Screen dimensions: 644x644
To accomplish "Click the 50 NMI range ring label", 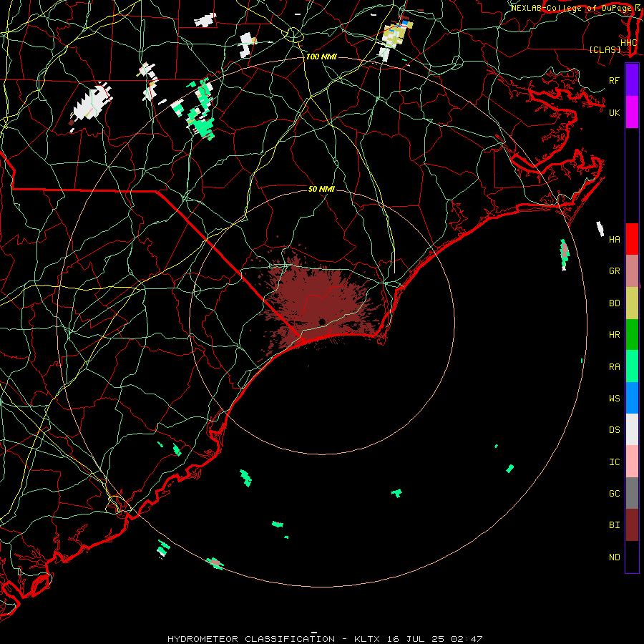I will pyautogui.click(x=321, y=189).
